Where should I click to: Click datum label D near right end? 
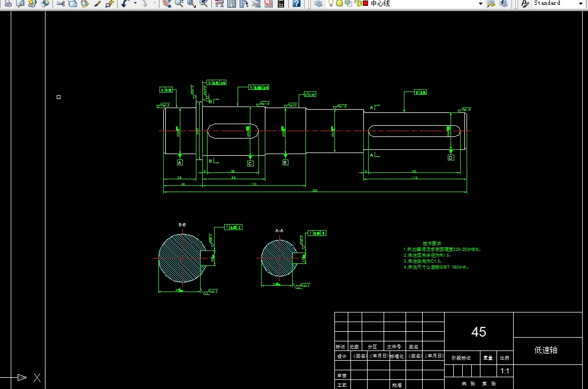click(450, 157)
